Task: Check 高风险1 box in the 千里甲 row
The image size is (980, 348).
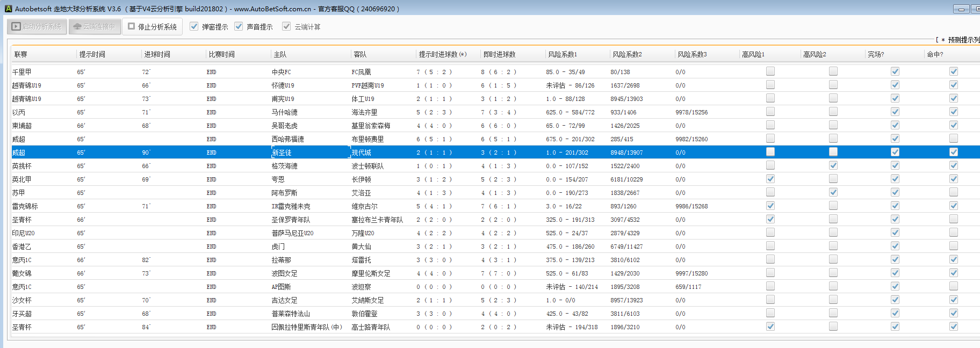Action: (770, 71)
